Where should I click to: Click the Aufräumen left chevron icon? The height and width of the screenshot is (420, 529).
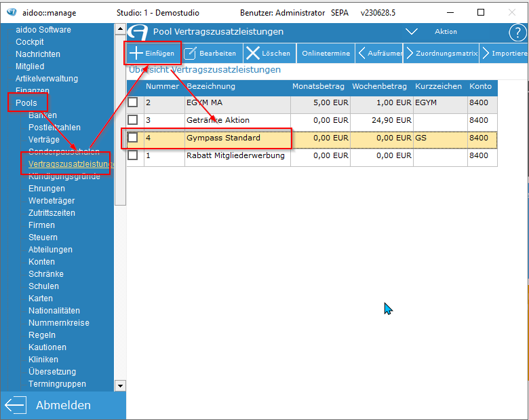[x=361, y=53]
